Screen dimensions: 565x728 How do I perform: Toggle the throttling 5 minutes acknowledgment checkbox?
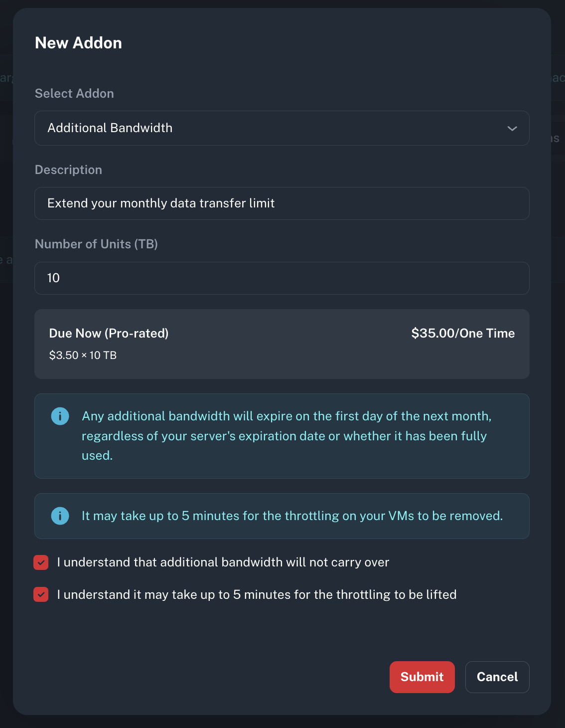click(41, 594)
